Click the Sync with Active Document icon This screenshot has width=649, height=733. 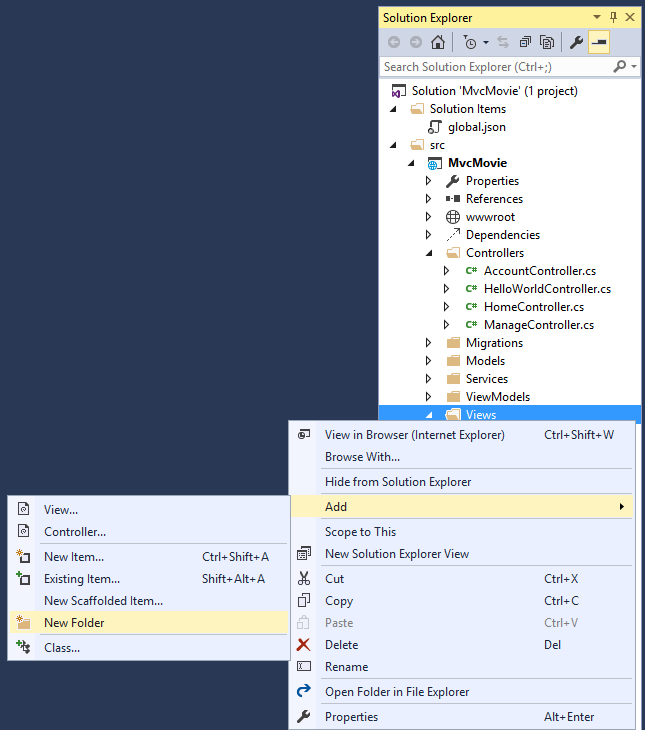505,43
